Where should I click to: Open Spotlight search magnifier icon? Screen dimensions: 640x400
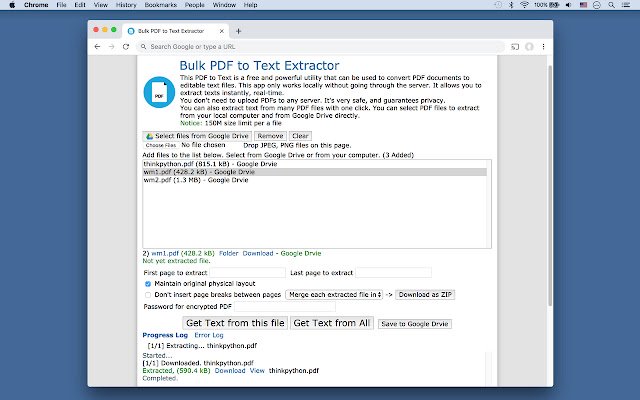coord(611,5)
